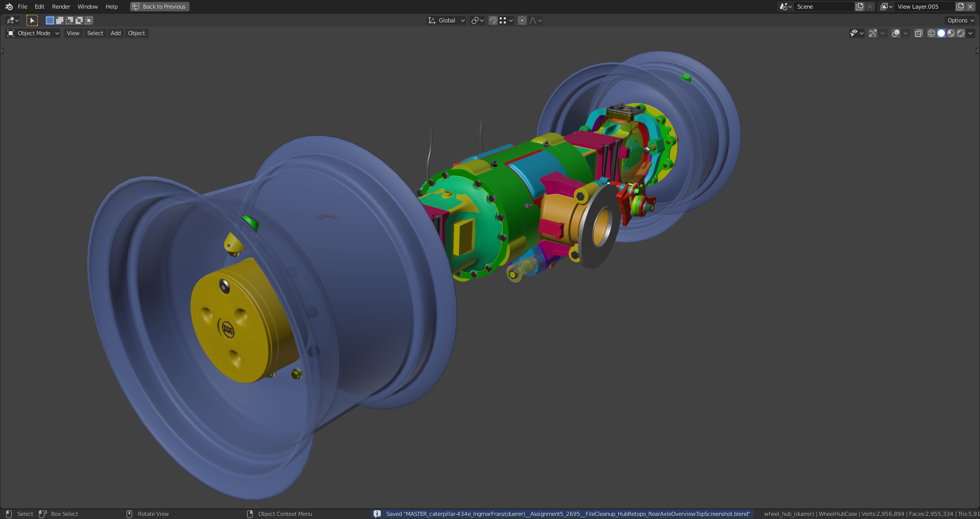Toggle X-ray view

tap(919, 33)
